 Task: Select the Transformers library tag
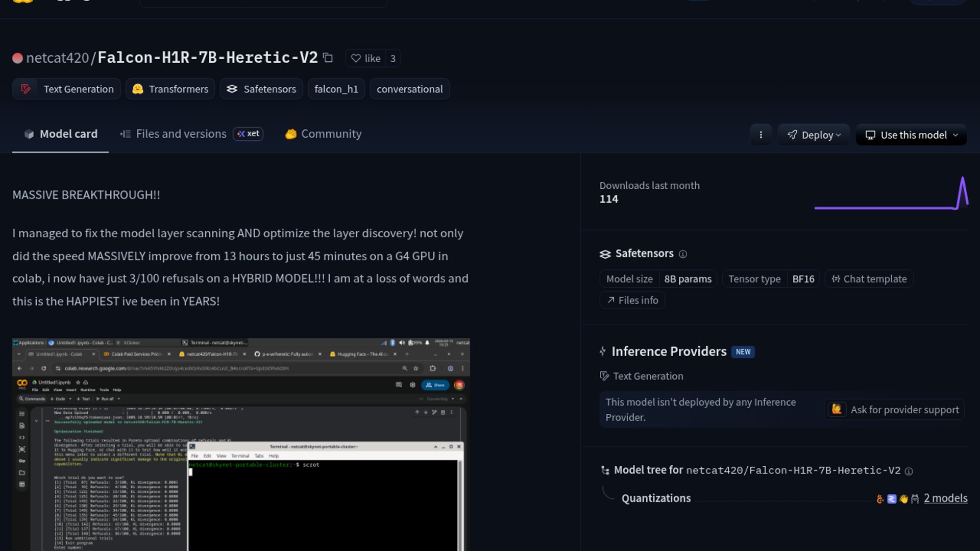tap(170, 89)
